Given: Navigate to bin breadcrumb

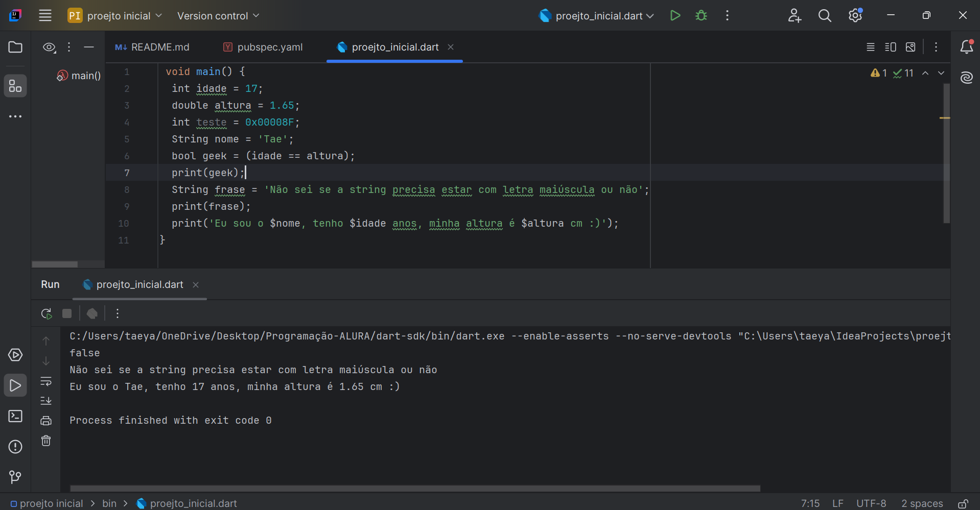Looking at the screenshot, I should [x=109, y=503].
